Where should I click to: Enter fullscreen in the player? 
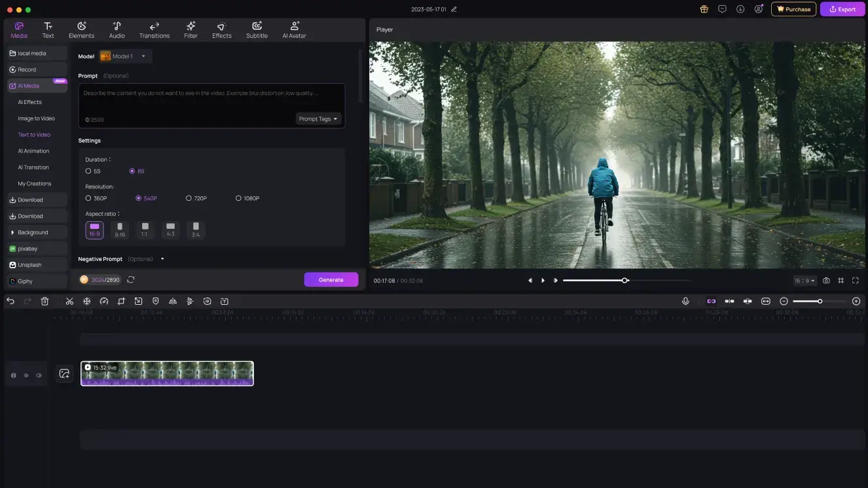point(856,281)
